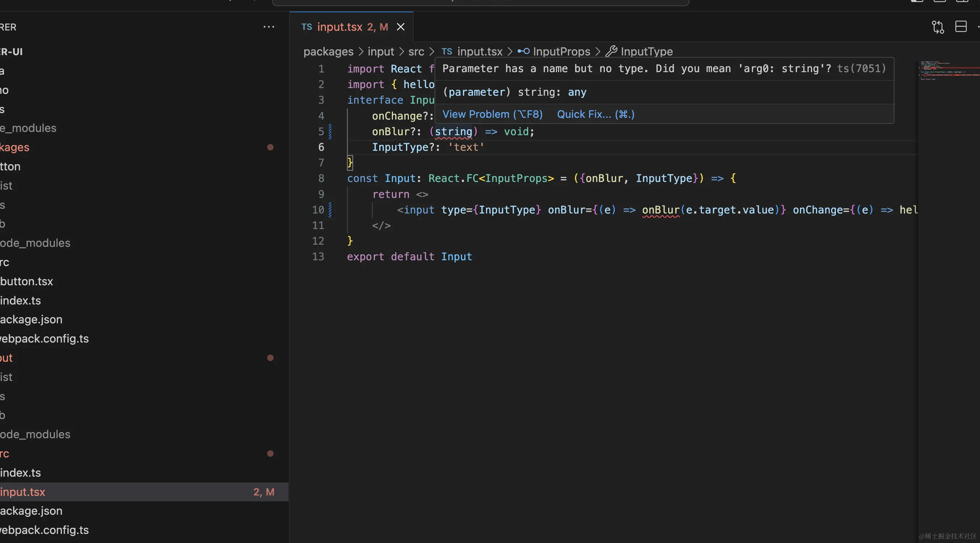
Task: Close the input.tsx editor tab
Action: point(401,27)
